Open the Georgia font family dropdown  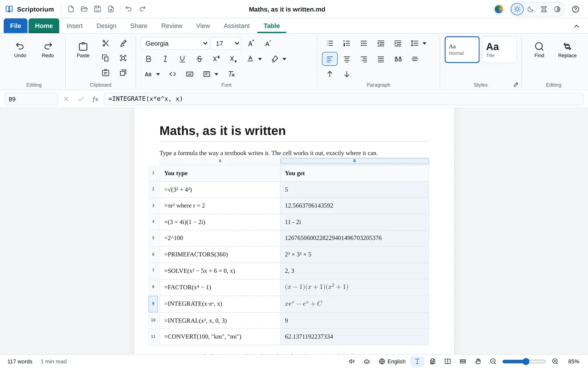click(x=175, y=43)
